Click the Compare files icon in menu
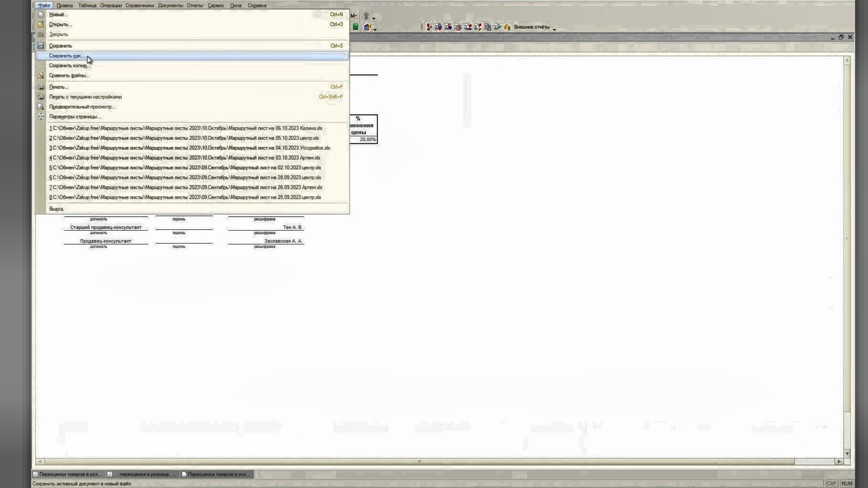Viewport: 868px width, 488px height. (x=41, y=75)
